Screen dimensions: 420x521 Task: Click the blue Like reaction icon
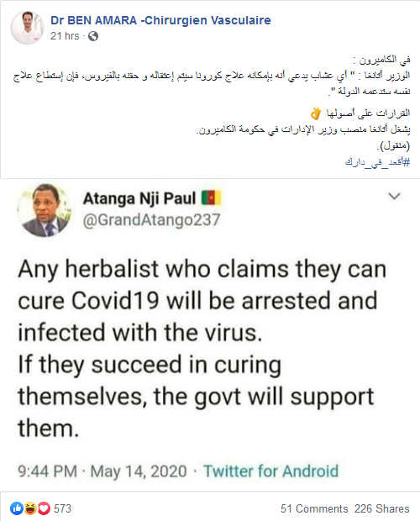[17, 508]
